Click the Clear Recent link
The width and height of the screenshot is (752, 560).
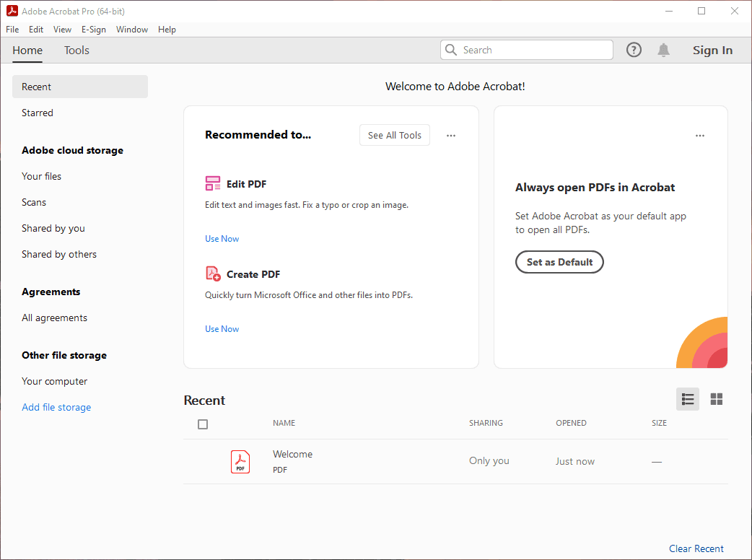696,548
